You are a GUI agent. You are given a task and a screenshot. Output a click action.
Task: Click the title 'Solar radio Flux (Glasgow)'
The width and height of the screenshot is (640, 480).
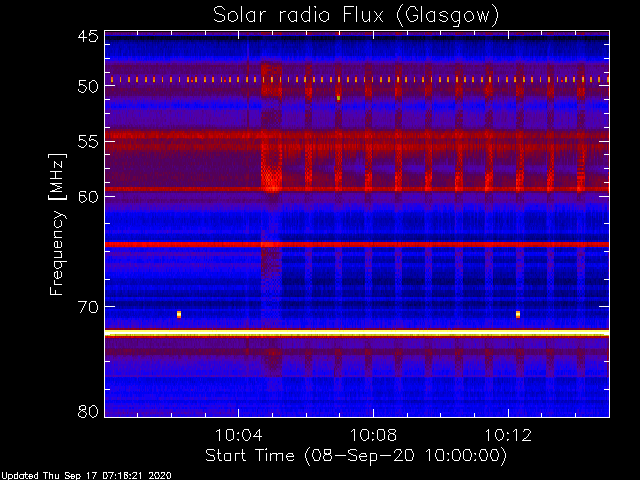click(x=356, y=16)
